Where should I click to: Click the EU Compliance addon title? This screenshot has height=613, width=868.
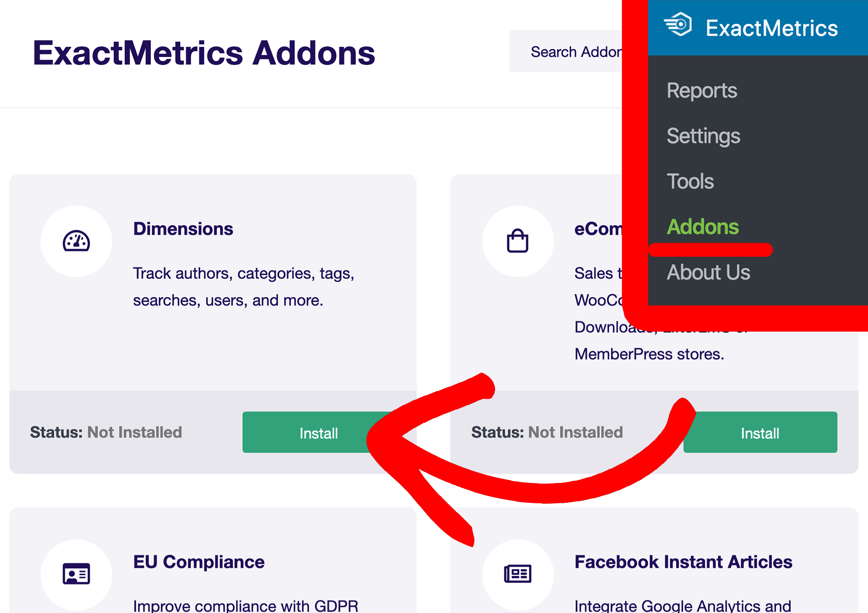(199, 562)
